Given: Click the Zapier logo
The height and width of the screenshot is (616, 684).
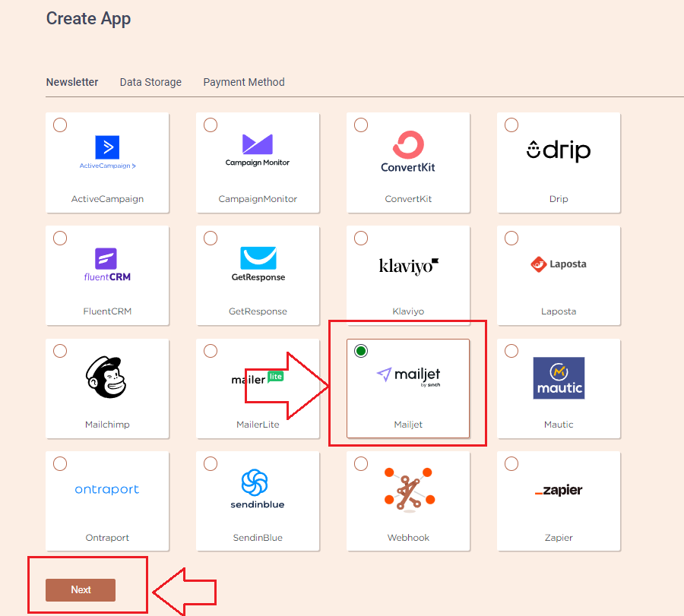Looking at the screenshot, I should click(559, 490).
